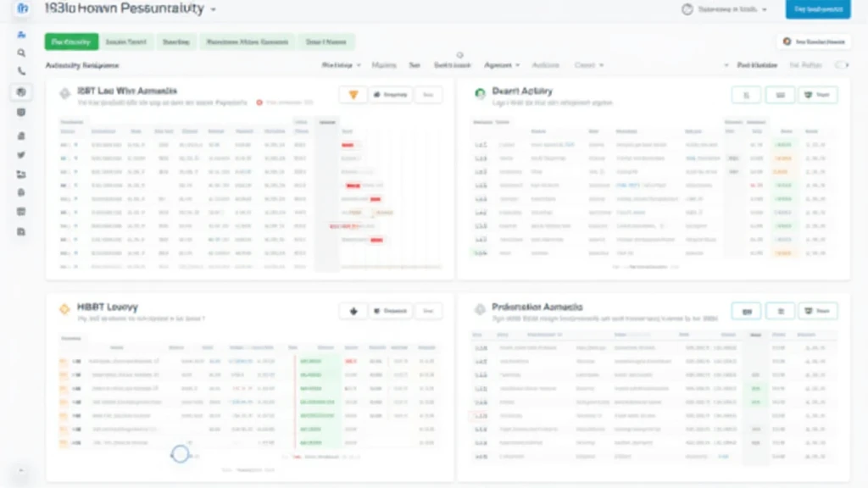868x488 pixels.
Task: Switch to the last tab in the tab row
Action: [325, 42]
